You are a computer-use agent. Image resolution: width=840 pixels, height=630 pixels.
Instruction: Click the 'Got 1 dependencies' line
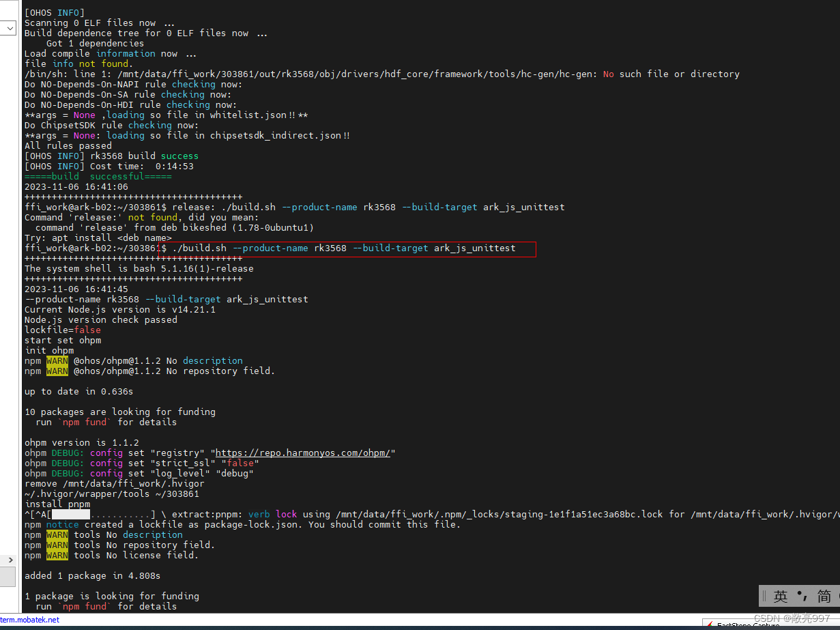pyautogui.click(x=96, y=43)
